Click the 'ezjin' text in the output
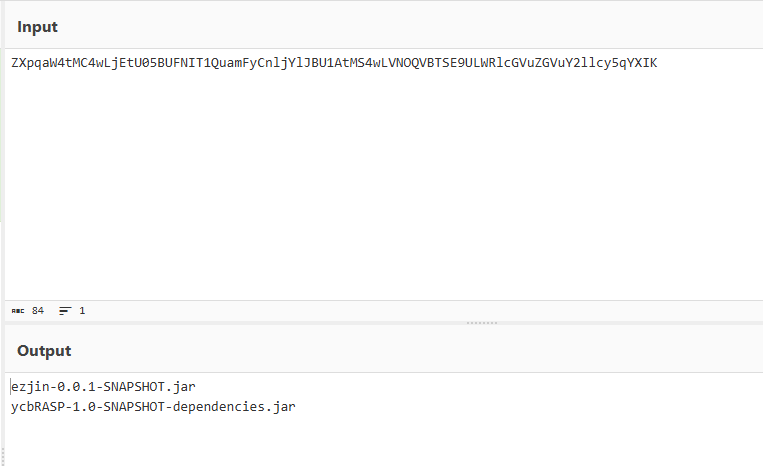Screen dimensions: 763x466 (x=30, y=386)
